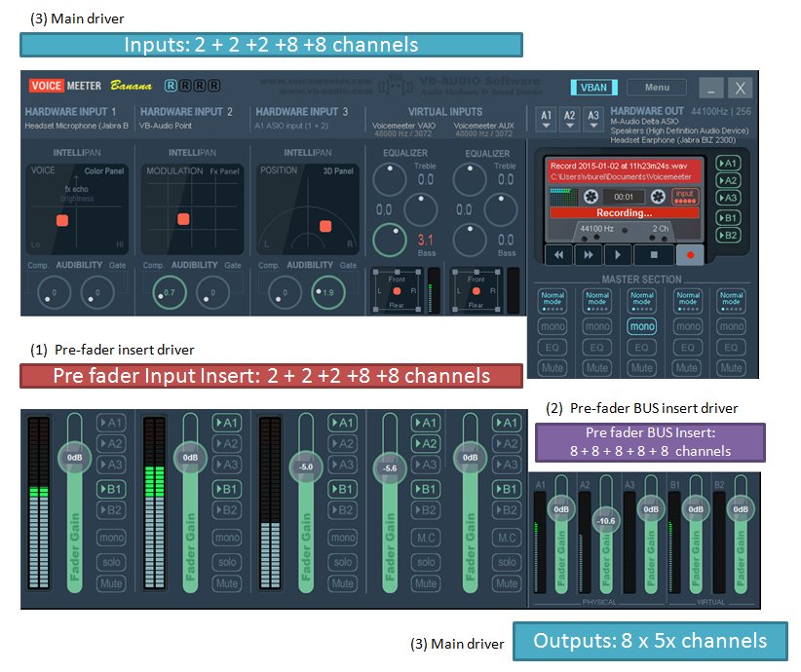Toggle the cassette's A2 output button

(728, 180)
